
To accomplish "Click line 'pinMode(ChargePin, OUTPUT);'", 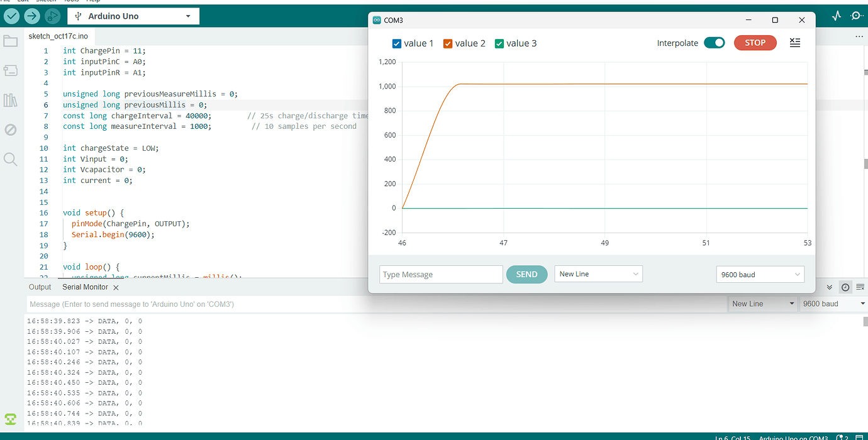I will point(130,224).
